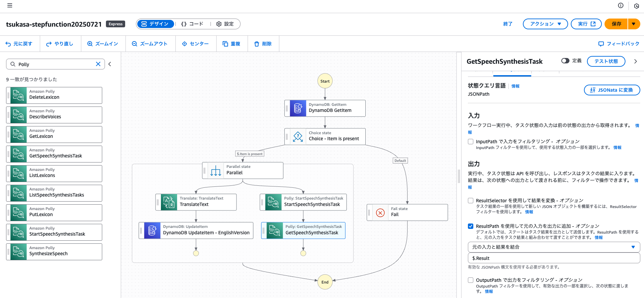The width and height of the screenshot is (644, 298).
Task: Click JSONata に変換 button
Action: pyautogui.click(x=612, y=90)
